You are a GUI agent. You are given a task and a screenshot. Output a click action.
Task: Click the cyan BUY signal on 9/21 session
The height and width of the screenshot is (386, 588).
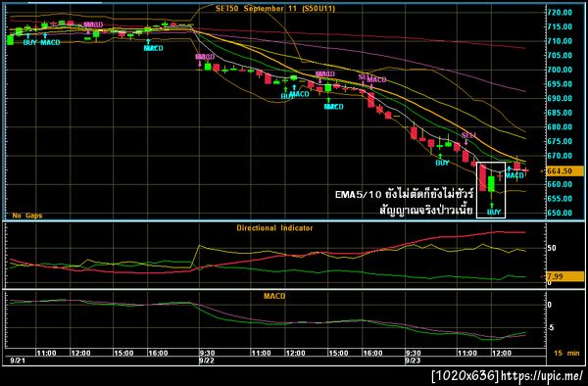click(30, 42)
